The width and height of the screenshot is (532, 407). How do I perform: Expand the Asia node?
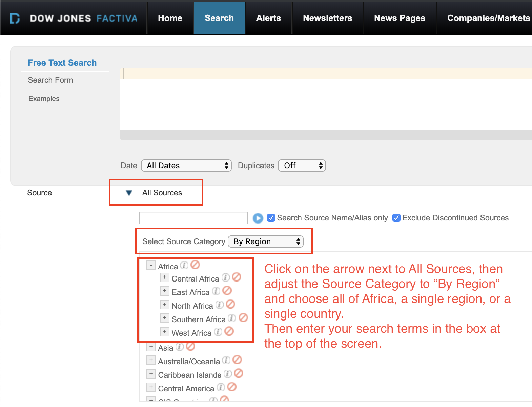click(151, 347)
